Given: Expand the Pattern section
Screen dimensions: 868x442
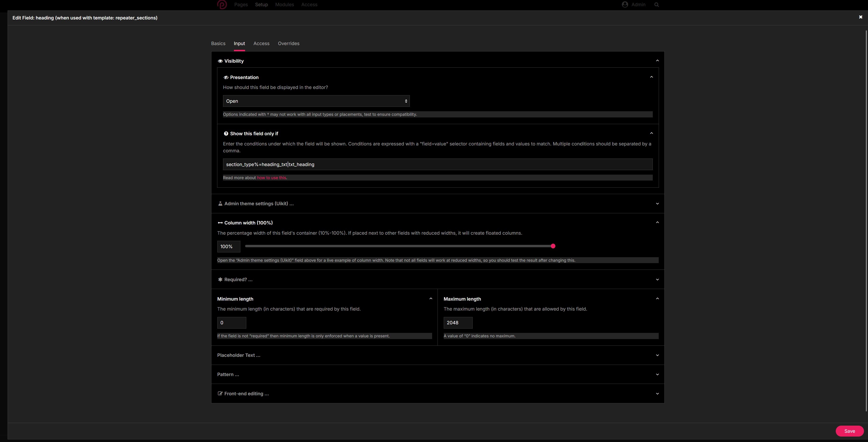Looking at the screenshot, I should point(657,375).
